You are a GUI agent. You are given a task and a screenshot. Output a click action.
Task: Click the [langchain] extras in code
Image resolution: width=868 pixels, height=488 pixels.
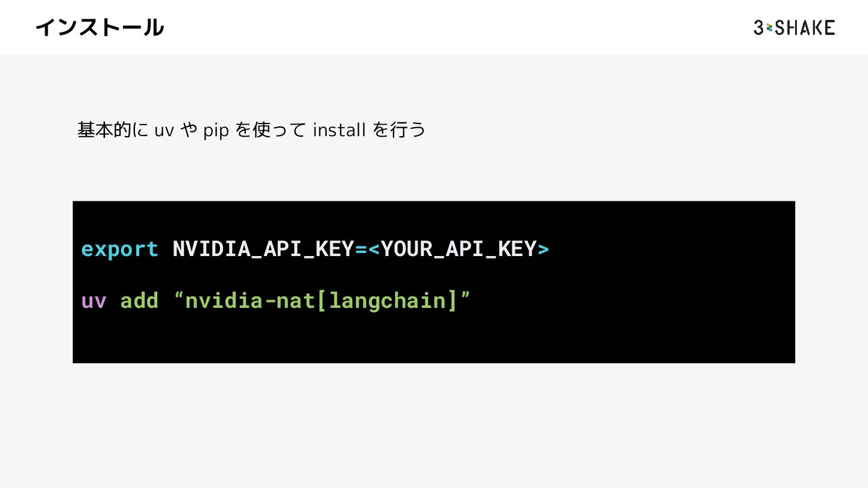[x=387, y=300]
